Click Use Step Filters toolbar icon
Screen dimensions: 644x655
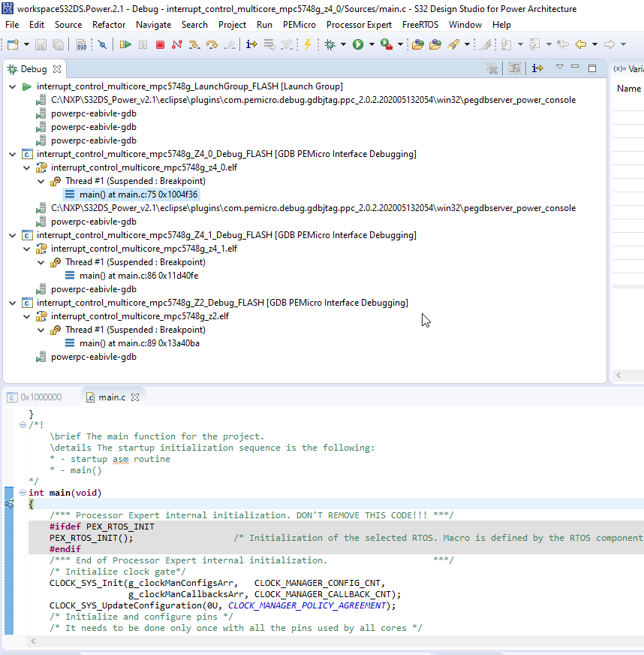tap(287, 44)
